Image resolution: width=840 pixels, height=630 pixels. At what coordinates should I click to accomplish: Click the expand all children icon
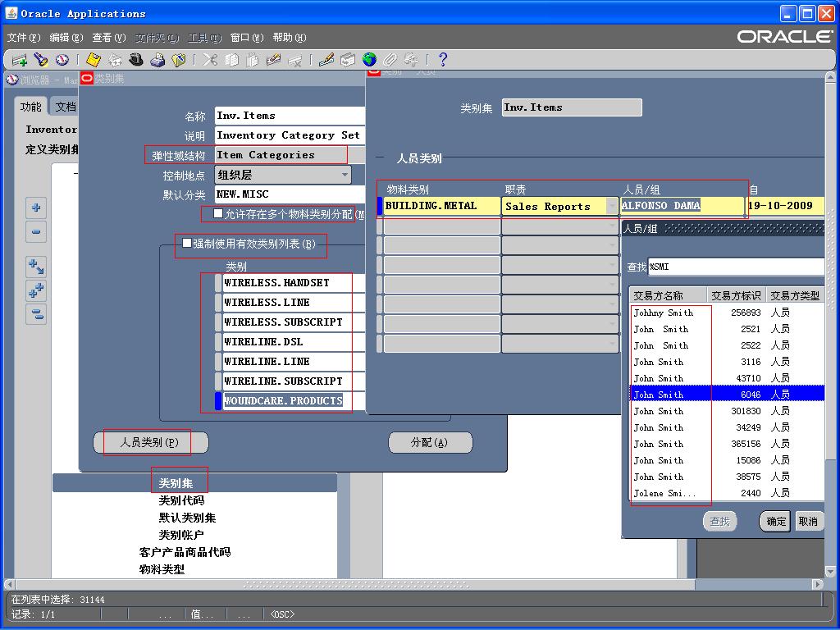point(36,267)
